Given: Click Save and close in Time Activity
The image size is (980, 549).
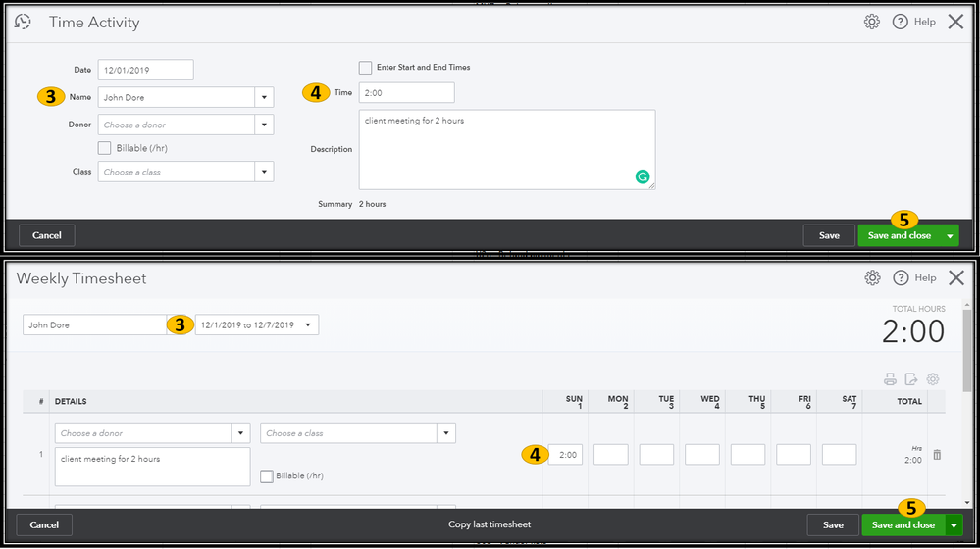Looking at the screenshot, I should [x=900, y=235].
